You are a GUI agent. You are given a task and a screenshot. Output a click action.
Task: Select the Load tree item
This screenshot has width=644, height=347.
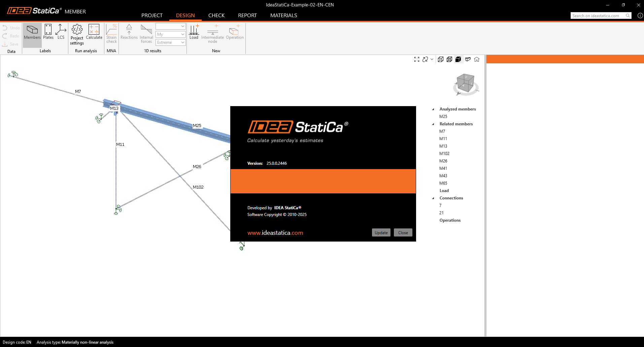pyautogui.click(x=444, y=191)
